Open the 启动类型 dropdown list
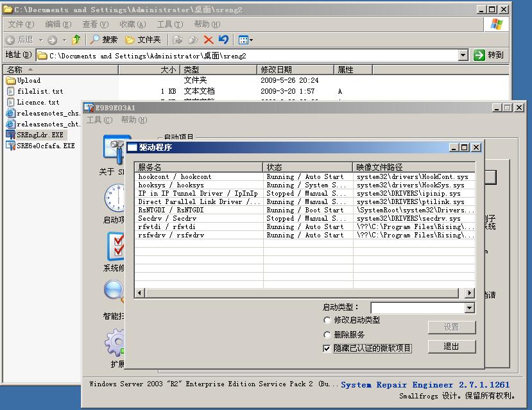 point(469,308)
